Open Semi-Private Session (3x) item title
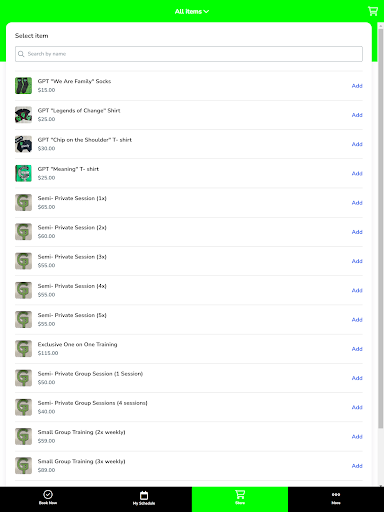 72,257
